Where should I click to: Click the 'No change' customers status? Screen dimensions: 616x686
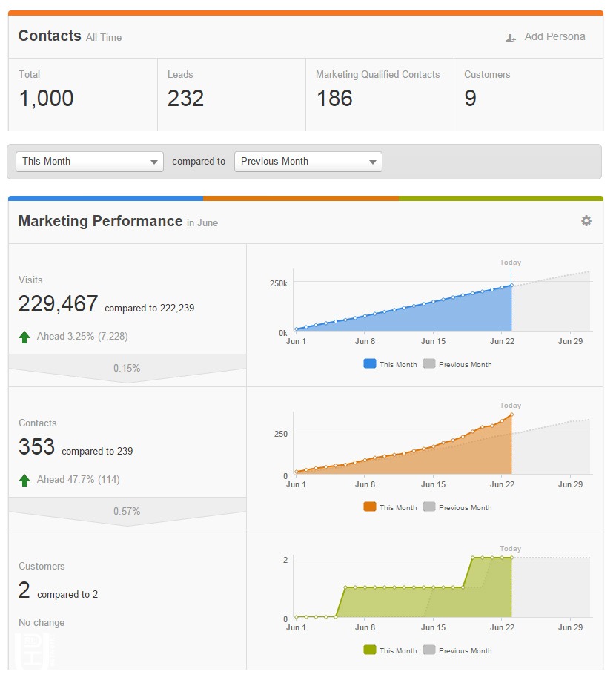[x=42, y=622]
